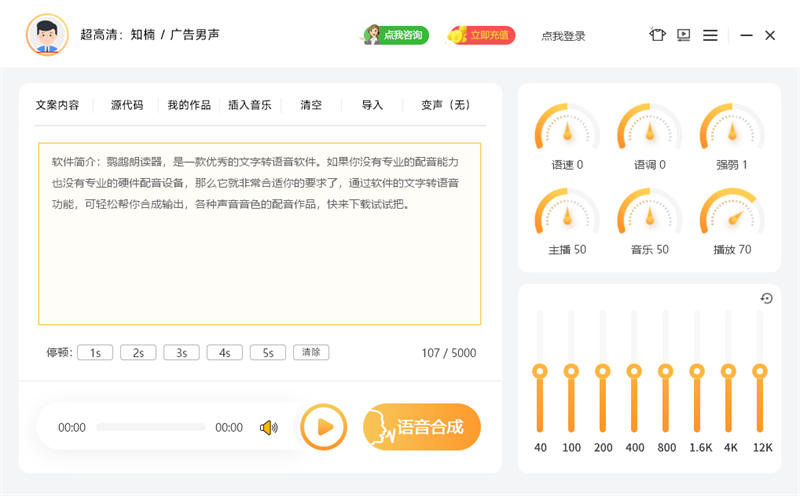800x496 pixels.
Task: Click the 点我咨询 consultation button
Action: (x=395, y=35)
